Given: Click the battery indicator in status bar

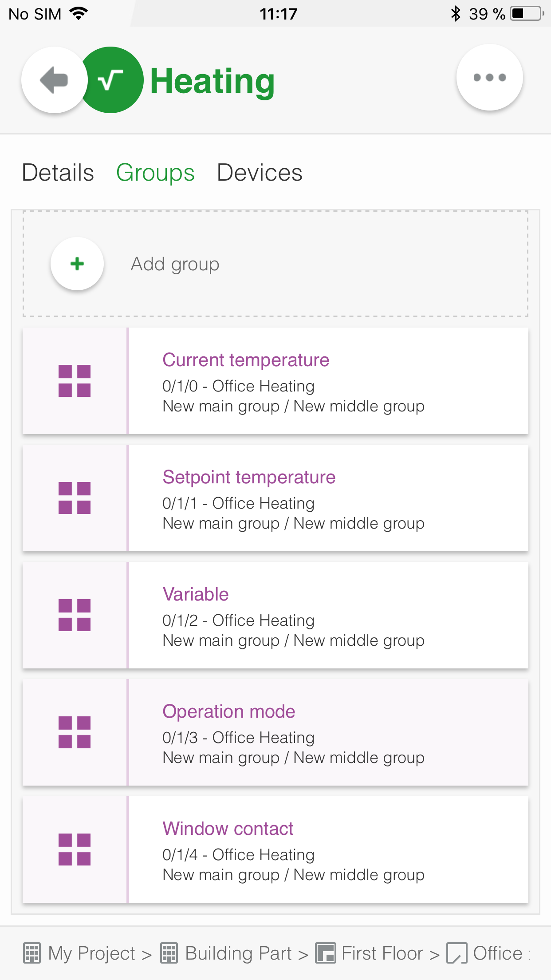Looking at the screenshot, I should [525, 13].
